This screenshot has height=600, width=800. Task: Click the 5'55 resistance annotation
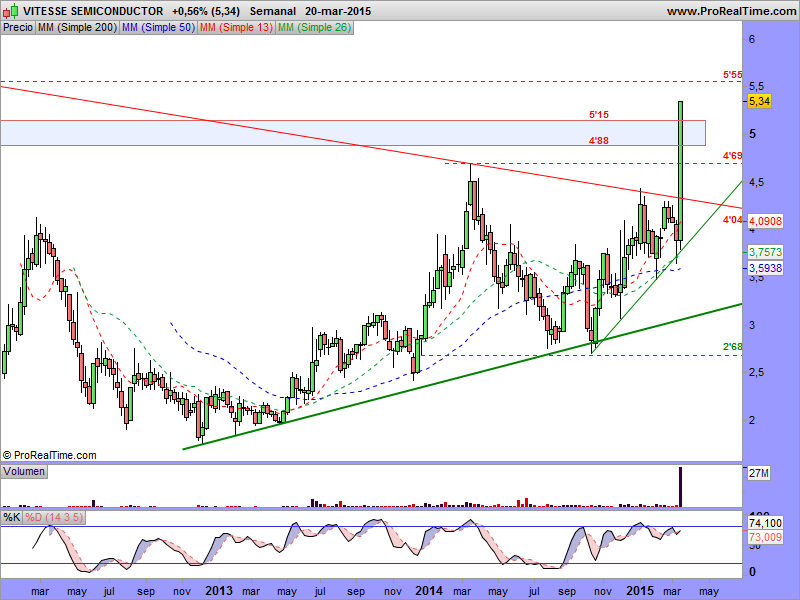click(733, 75)
